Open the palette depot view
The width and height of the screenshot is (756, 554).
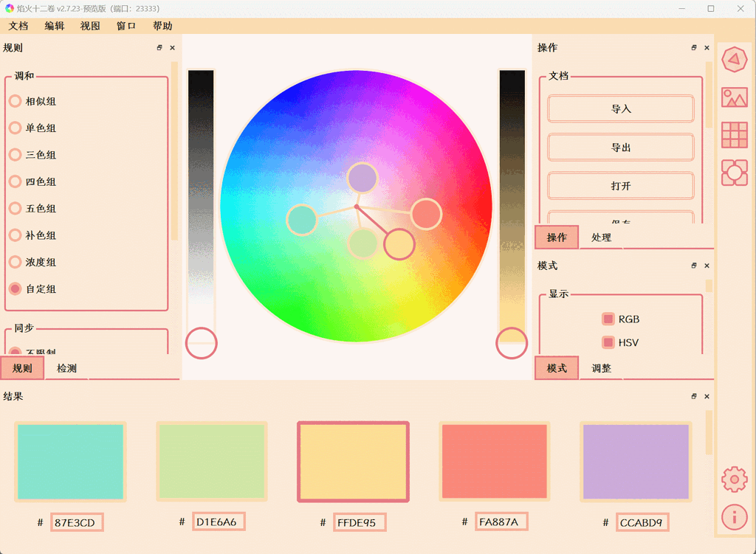735,171
